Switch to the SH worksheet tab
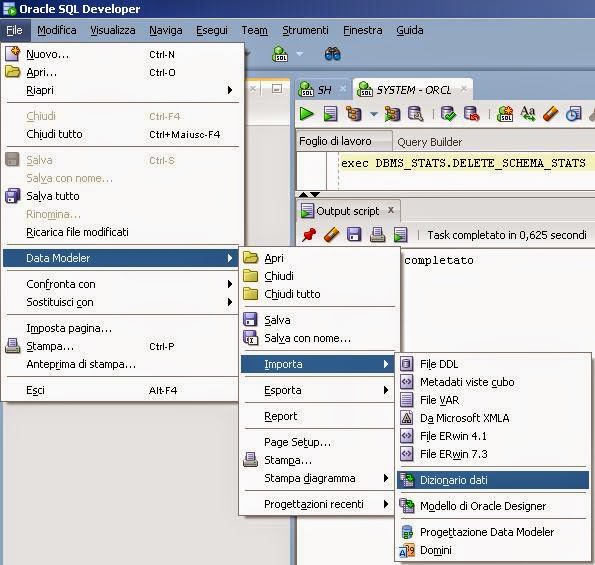This screenshot has width=595, height=565. [x=323, y=90]
